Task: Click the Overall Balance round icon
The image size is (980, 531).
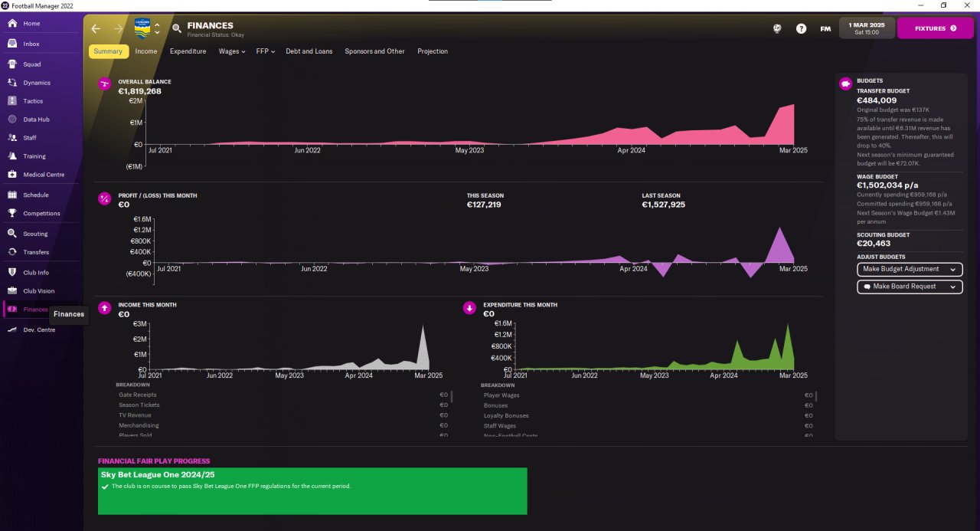Action: [105, 84]
